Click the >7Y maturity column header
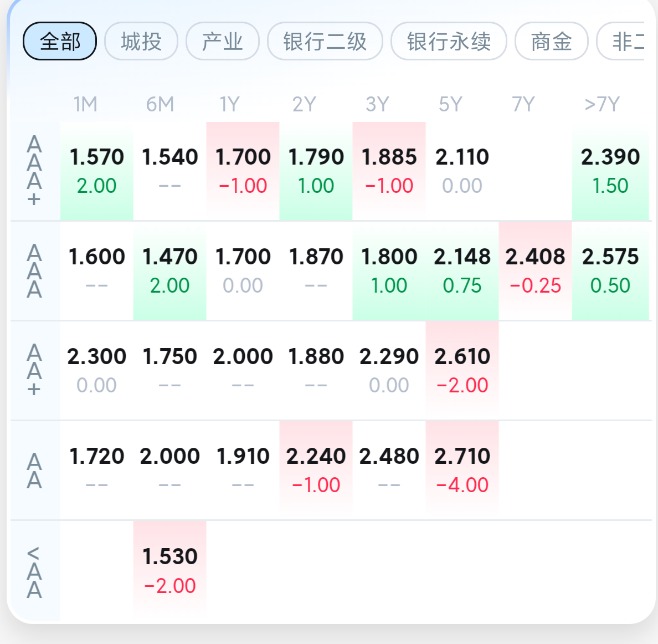The height and width of the screenshot is (644, 658). pos(602,104)
